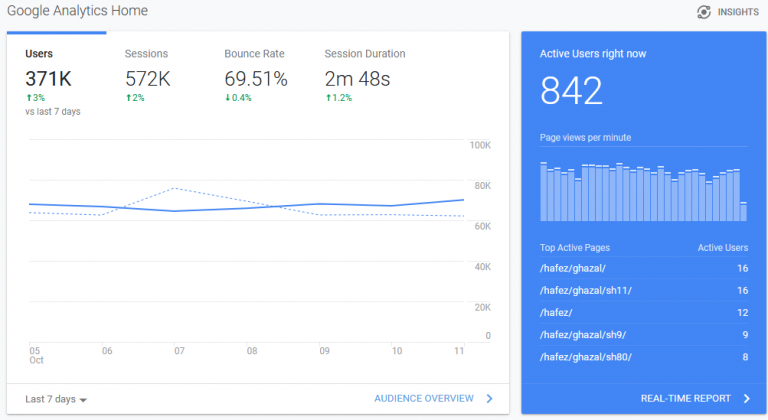
Task: Click the 07 date marker on chart
Action: click(x=179, y=351)
